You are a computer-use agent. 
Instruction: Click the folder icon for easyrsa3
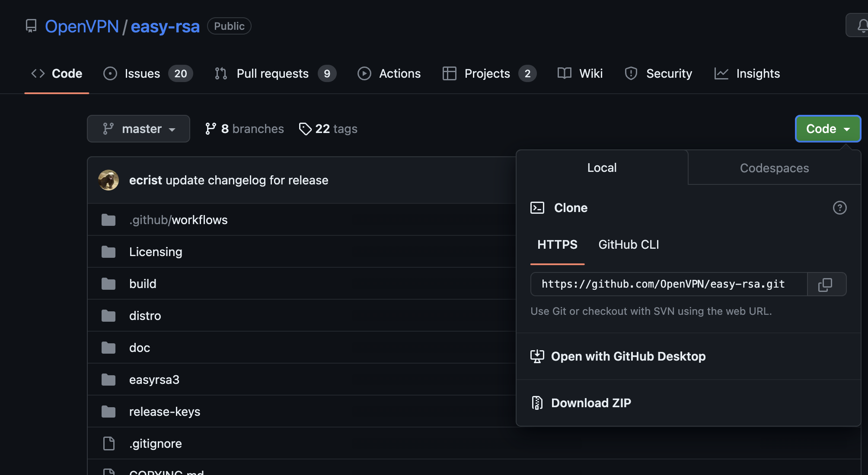pyautogui.click(x=108, y=380)
